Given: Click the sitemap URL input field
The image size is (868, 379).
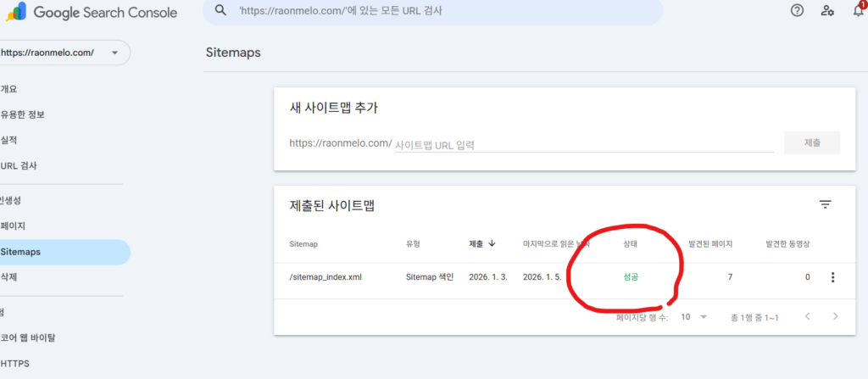Looking at the screenshot, I should coord(583,144).
